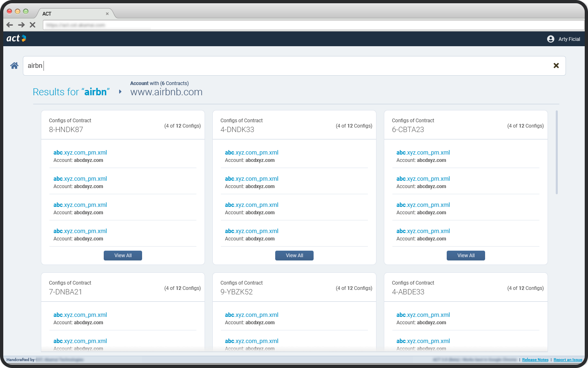This screenshot has height=368, width=588.
Task: Stop page loading with the X button
Action: 33,25
